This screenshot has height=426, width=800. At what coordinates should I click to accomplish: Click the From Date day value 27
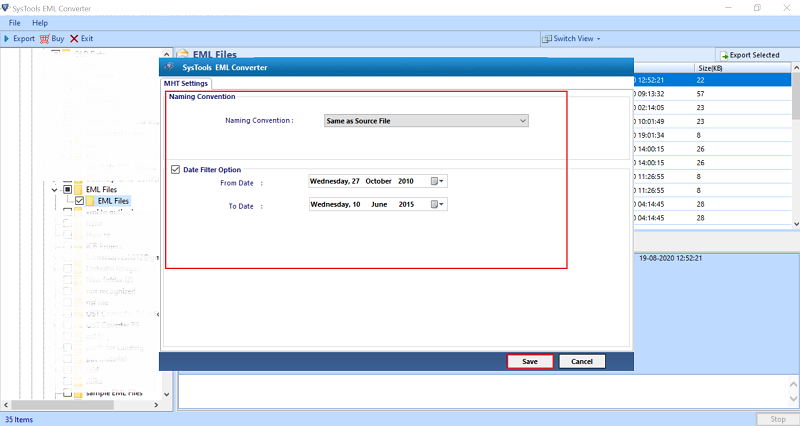coord(356,181)
